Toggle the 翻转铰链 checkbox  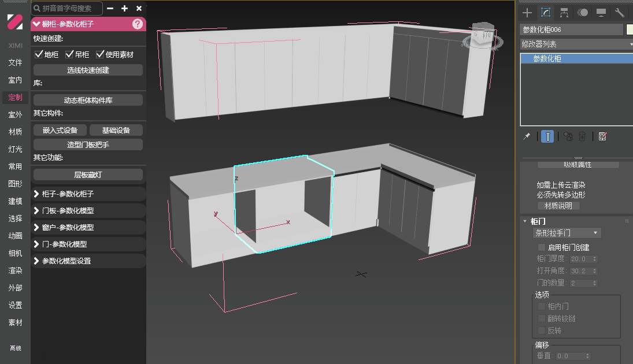542,318
